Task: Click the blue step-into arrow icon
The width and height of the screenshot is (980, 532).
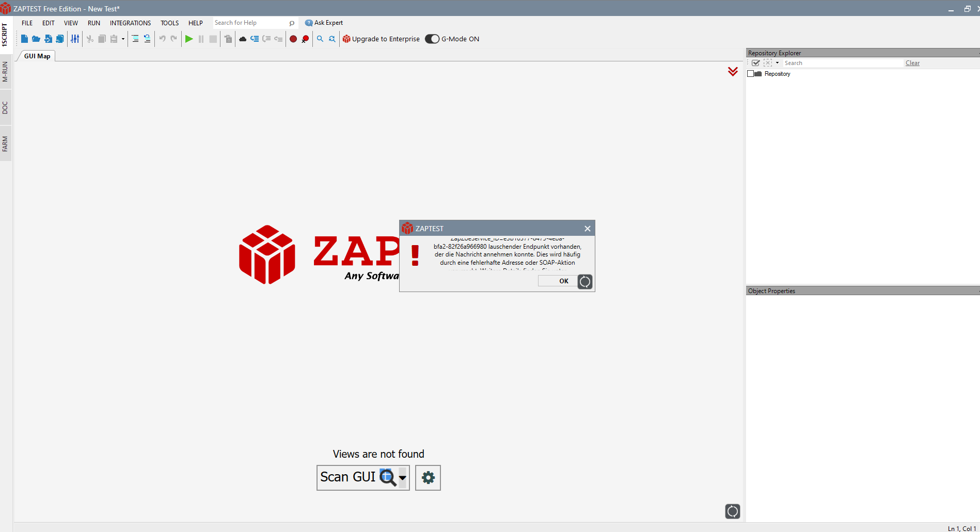Action: 255,39
